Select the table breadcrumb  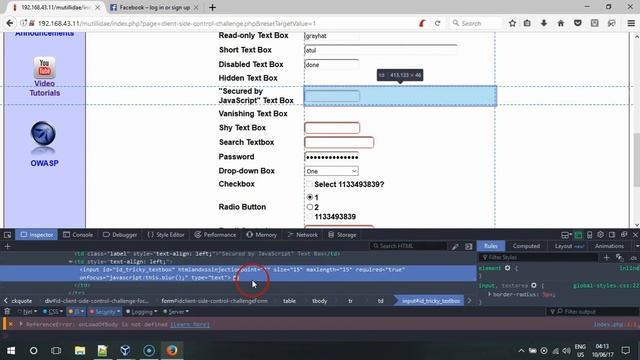pyautogui.click(x=289, y=301)
